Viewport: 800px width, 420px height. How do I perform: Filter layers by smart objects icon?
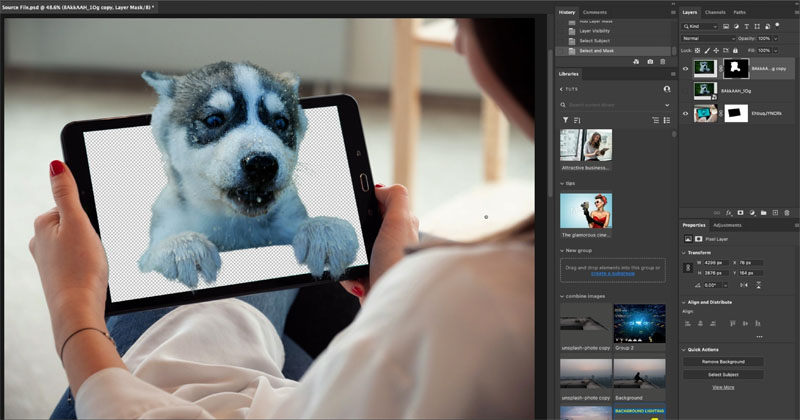[x=767, y=27]
